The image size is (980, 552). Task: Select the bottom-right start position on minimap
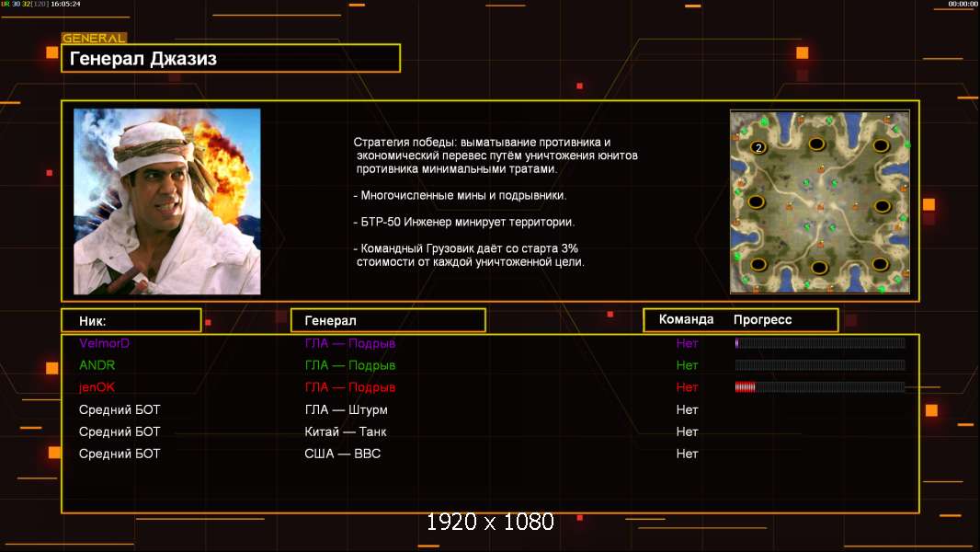click(880, 264)
